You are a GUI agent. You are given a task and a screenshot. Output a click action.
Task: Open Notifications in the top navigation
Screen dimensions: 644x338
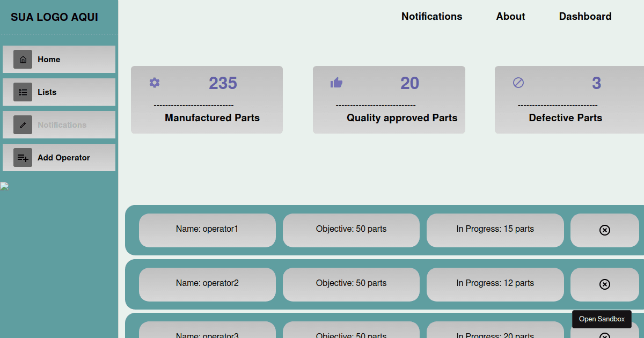coord(431,17)
